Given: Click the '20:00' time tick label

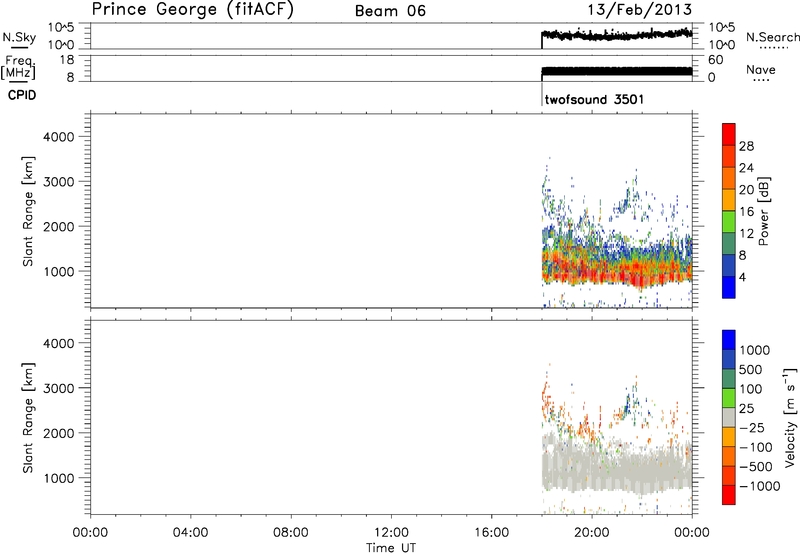Looking at the screenshot, I should click(591, 533).
